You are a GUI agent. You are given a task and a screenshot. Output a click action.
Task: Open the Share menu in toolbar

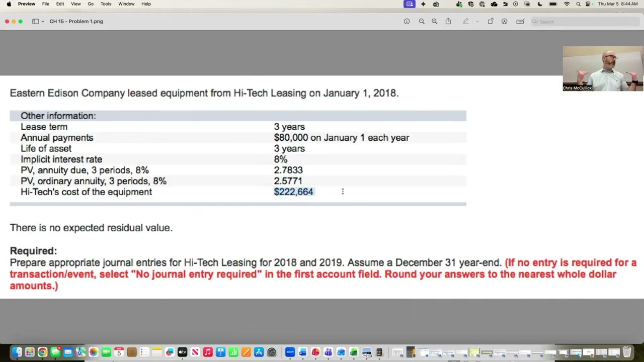coord(448,21)
